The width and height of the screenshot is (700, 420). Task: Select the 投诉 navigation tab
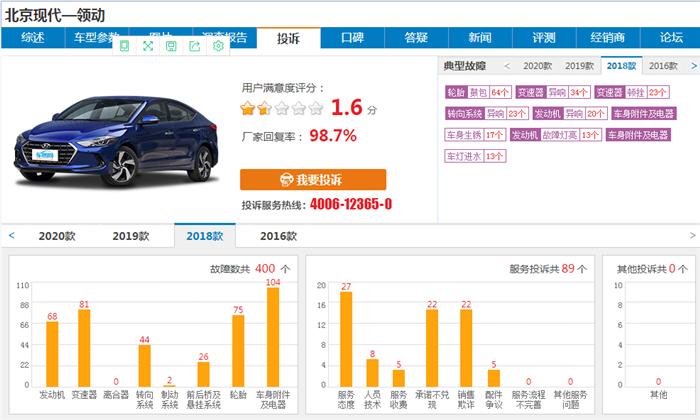(x=288, y=38)
